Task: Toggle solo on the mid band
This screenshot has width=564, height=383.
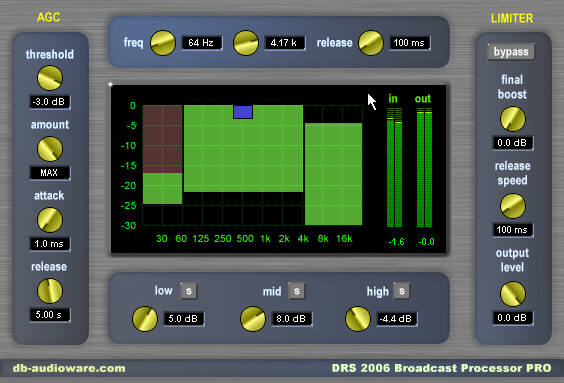Action: click(x=297, y=291)
